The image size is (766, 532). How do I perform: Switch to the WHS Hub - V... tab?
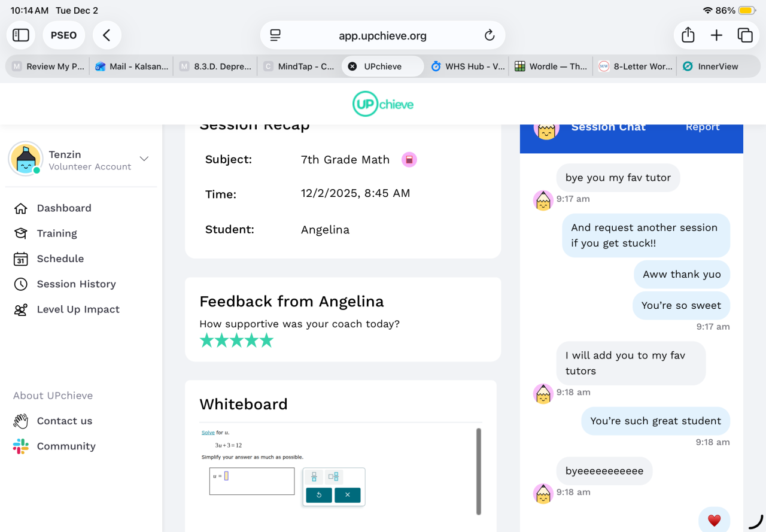(x=467, y=66)
